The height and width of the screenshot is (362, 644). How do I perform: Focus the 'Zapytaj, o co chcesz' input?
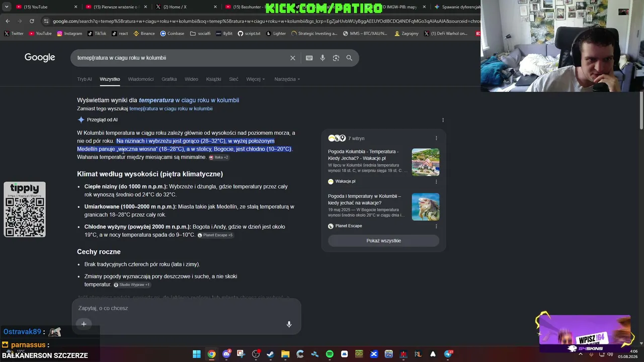tap(186, 308)
